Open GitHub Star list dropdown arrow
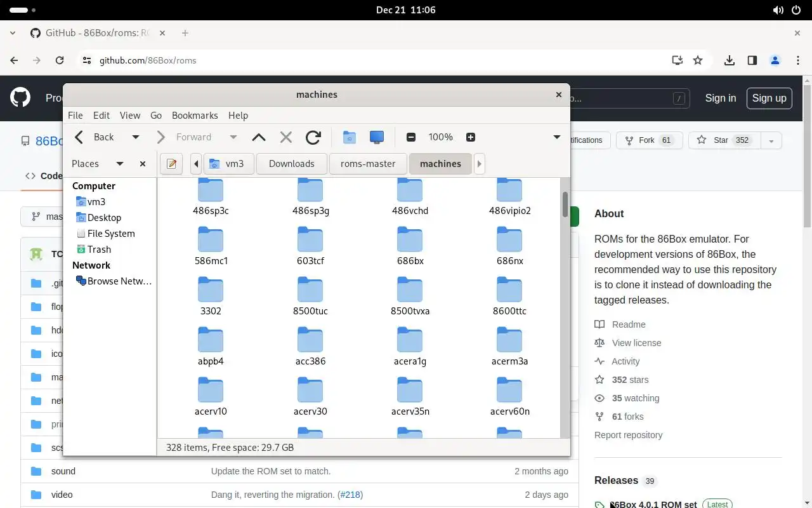Viewport: 812px width, 508px height. pos(771,140)
